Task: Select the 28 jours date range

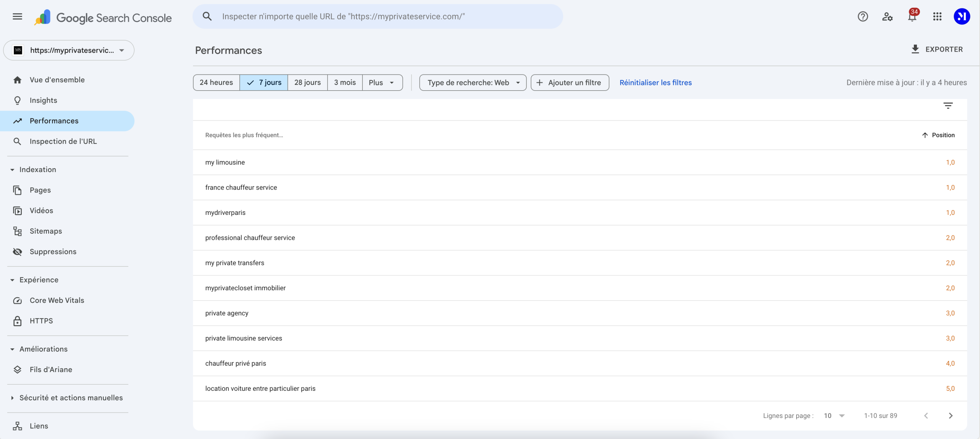Action: click(307, 83)
